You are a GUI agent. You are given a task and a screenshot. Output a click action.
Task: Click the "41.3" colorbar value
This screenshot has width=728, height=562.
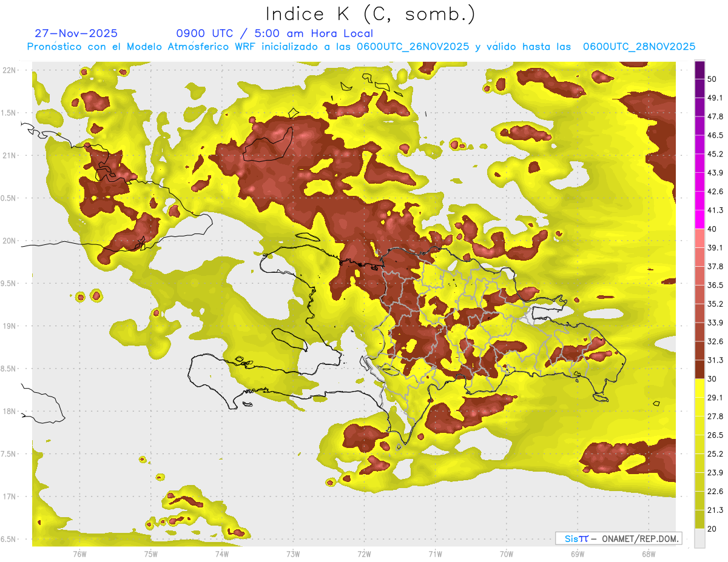pos(715,210)
